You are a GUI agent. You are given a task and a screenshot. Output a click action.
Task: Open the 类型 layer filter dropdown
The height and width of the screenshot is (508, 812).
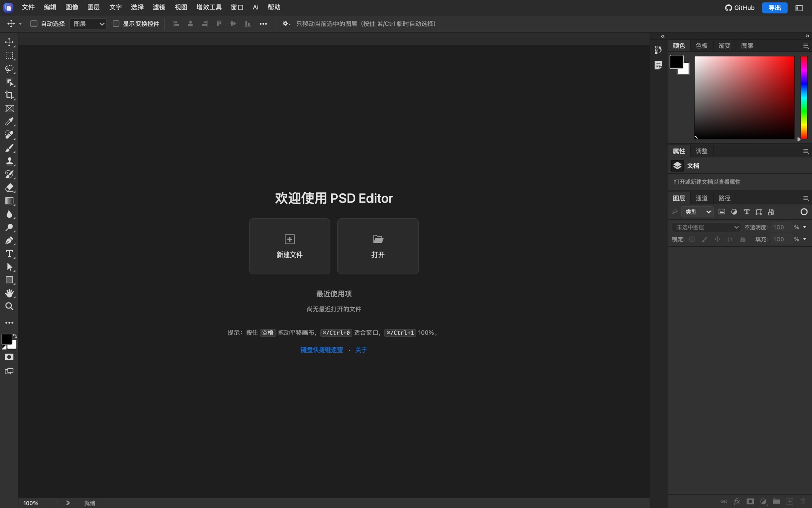[x=697, y=212]
